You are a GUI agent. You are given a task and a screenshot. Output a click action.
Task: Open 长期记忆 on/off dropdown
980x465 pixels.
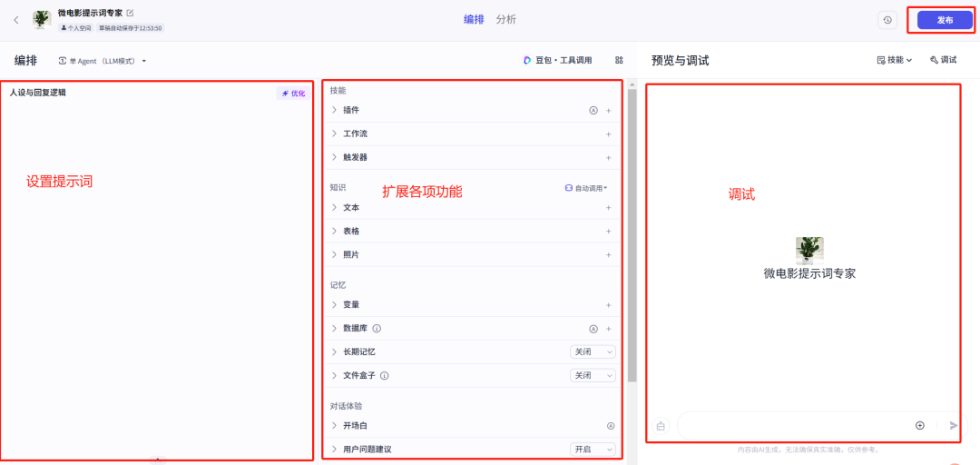tap(593, 352)
